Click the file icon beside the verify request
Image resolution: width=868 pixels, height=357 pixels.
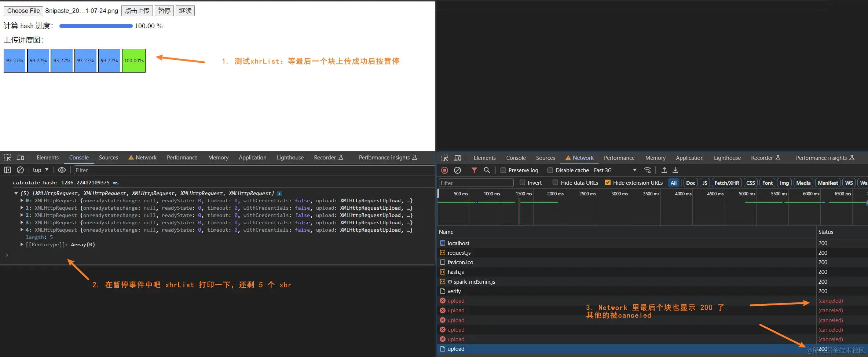click(443, 291)
